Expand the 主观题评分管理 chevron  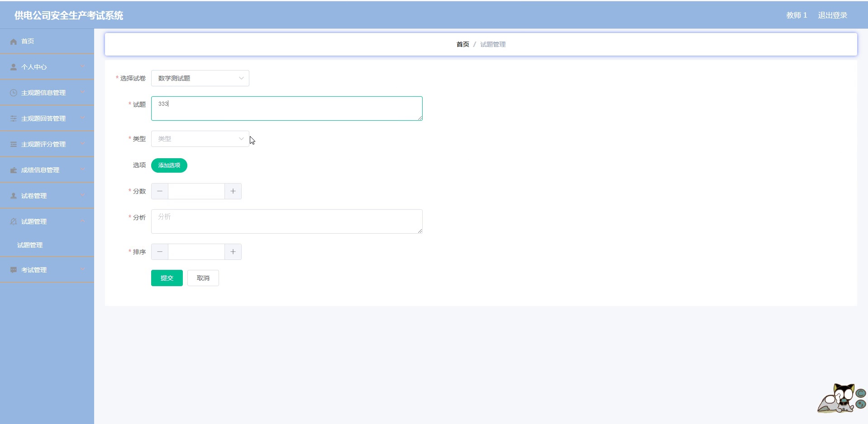pos(83,144)
